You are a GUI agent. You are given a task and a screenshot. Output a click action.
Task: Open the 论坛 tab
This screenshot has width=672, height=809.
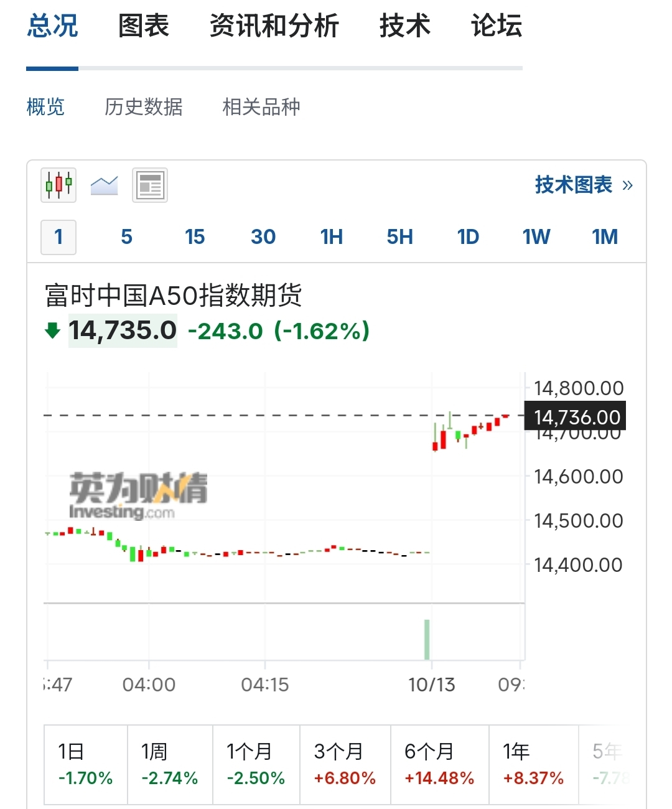[x=497, y=26]
